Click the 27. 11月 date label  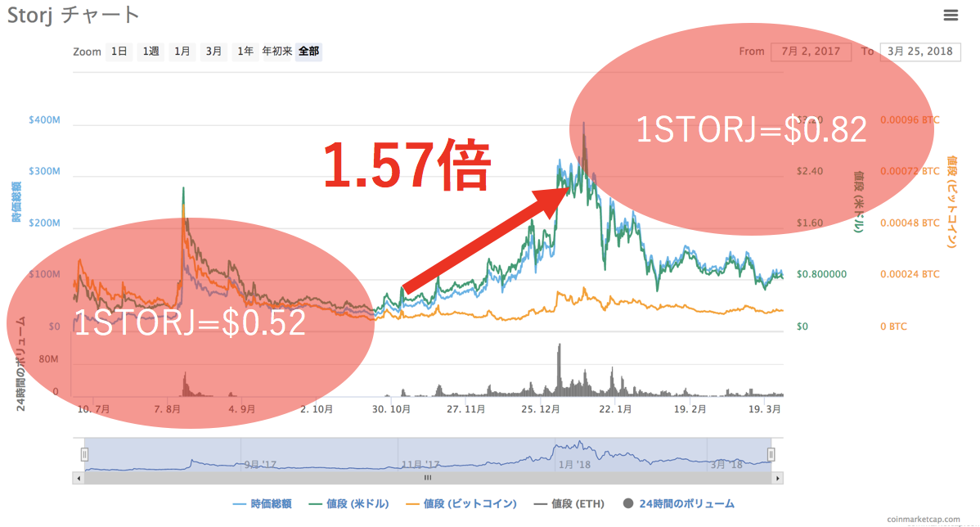tap(465, 409)
